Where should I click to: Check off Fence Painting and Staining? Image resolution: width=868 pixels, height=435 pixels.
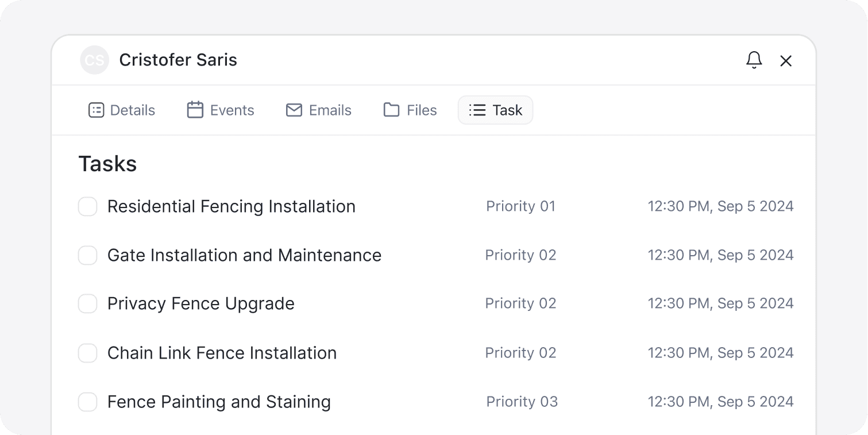click(87, 402)
